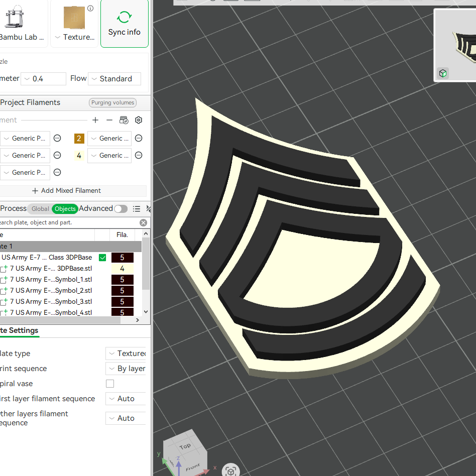Open filament settings gear icon
Image resolution: width=476 pixels, height=476 pixels.
(x=139, y=120)
